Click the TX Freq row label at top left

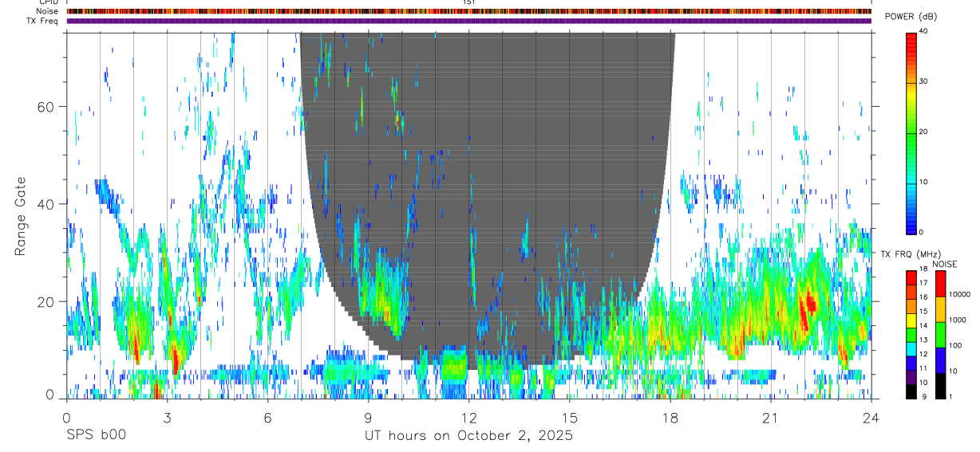click(x=42, y=21)
